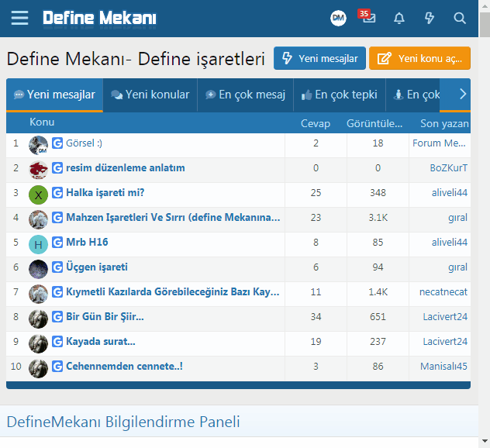Click the green X avatar in row 3

click(38, 195)
